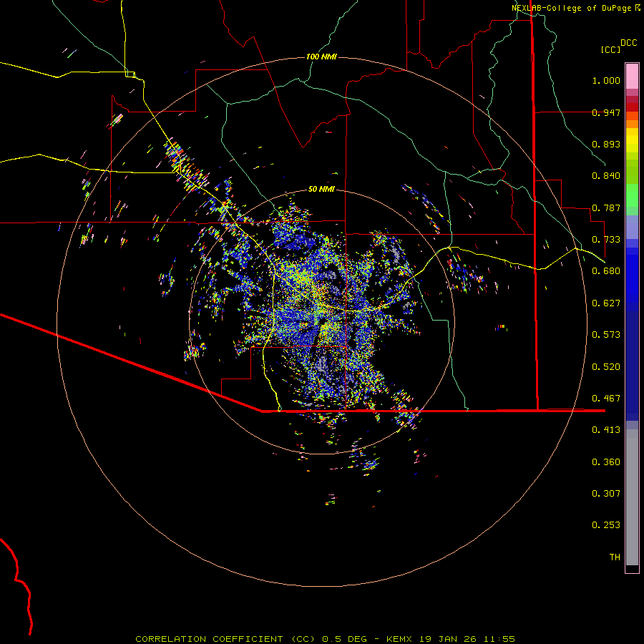Click the 0.5 DEG elevation angle text
The image size is (644, 644).
click(x=346, y=639)
